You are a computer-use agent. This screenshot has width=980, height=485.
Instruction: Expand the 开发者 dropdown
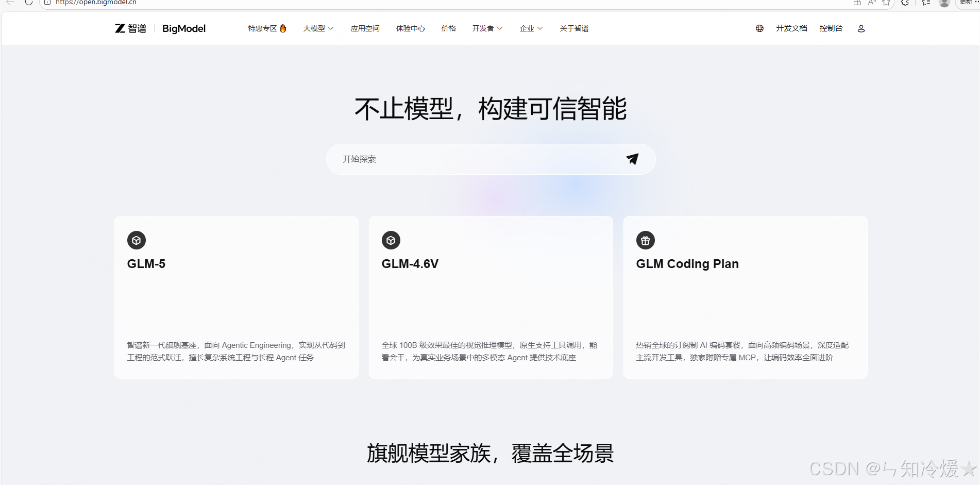[x=486, y=28]
